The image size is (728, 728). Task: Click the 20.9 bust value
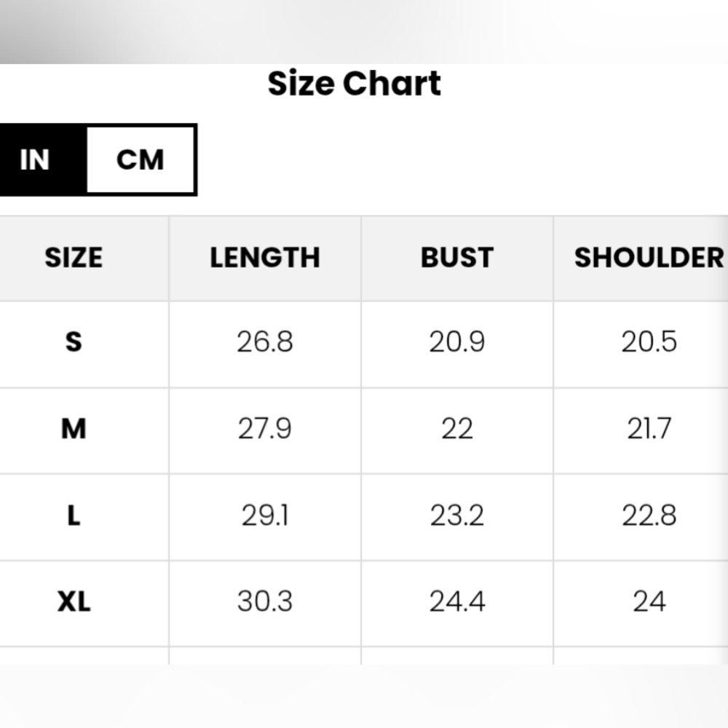(x=457, y=341)
